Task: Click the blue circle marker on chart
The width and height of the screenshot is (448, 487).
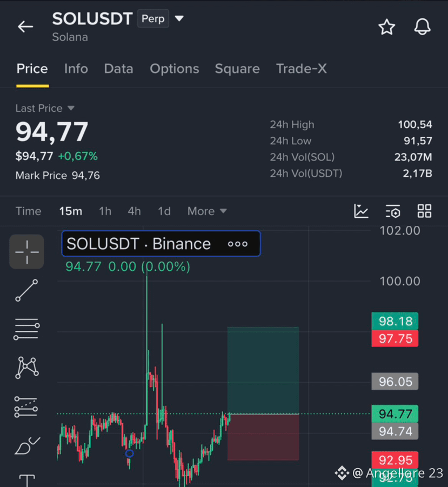Action: click(x=130, y=453)
